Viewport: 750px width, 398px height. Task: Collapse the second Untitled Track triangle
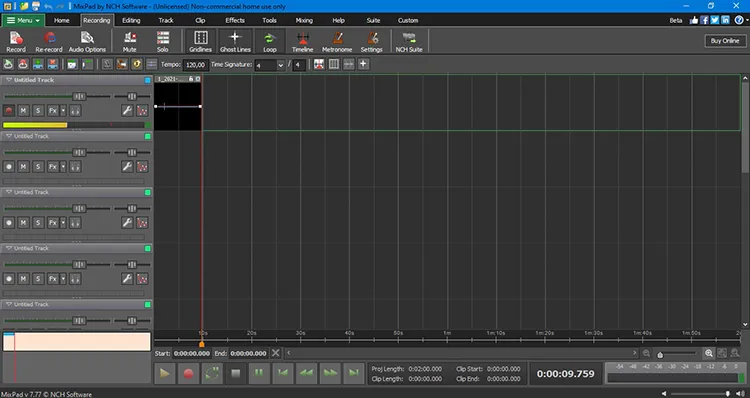[x=8, y=136]
